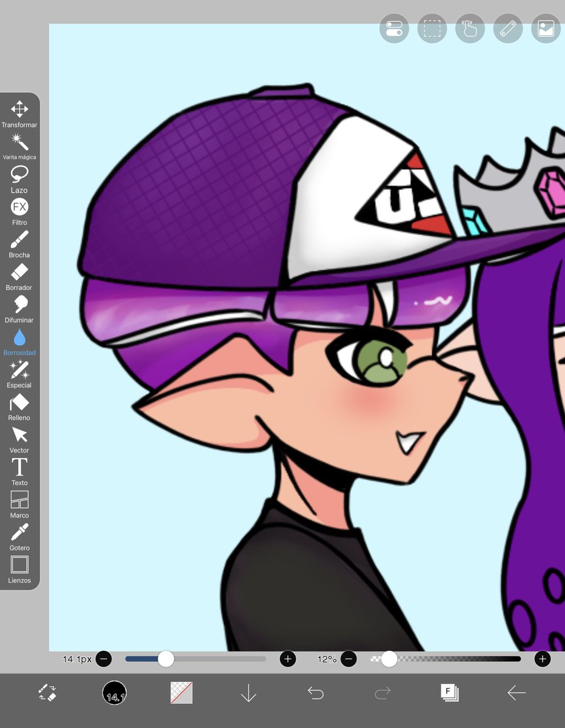Increase brush size with plus button
This screenshot has height=728, width=565.
tap(287, 659)
